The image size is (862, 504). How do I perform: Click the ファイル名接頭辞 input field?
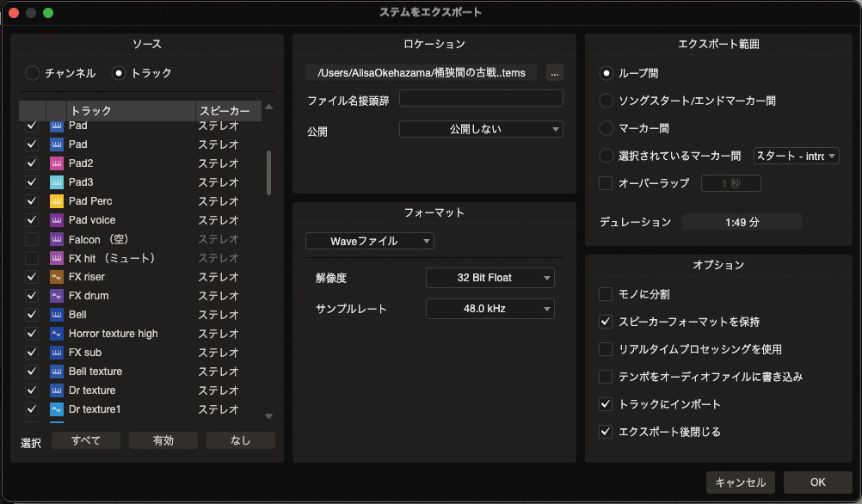coord(481,98)
